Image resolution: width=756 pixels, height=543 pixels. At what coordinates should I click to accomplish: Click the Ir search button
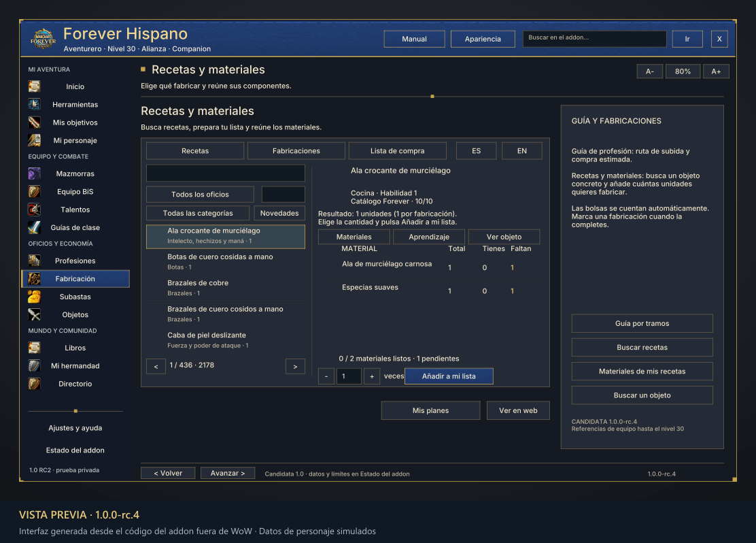687,39
